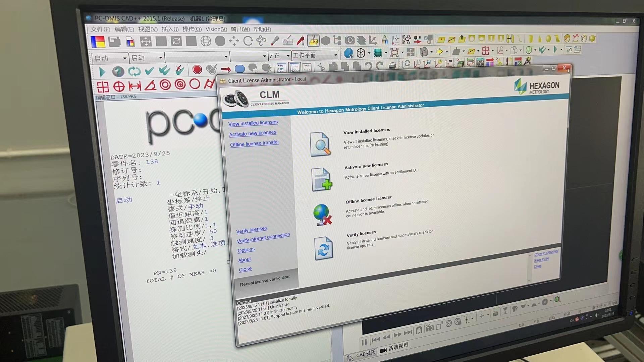Click the red right-pointing arrow icon
The image size is (644, 362).
click(x=226, y=69)
